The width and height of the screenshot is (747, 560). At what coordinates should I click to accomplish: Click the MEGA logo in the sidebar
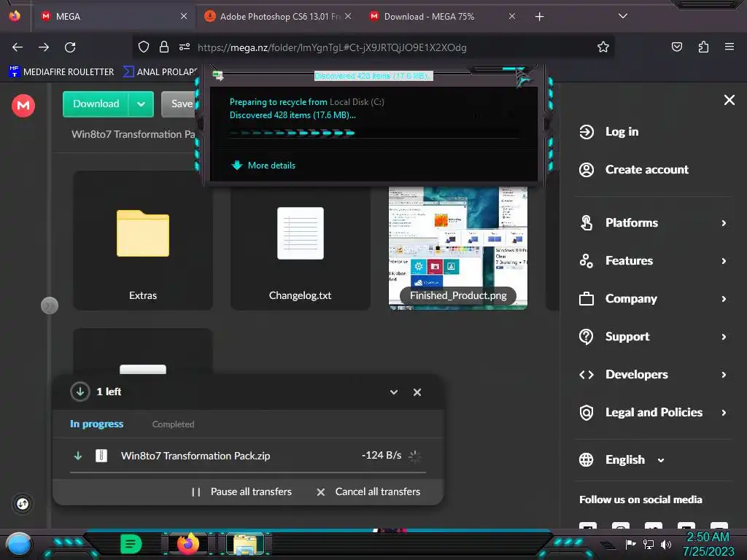pyautogui.click(x=23, y=105)
